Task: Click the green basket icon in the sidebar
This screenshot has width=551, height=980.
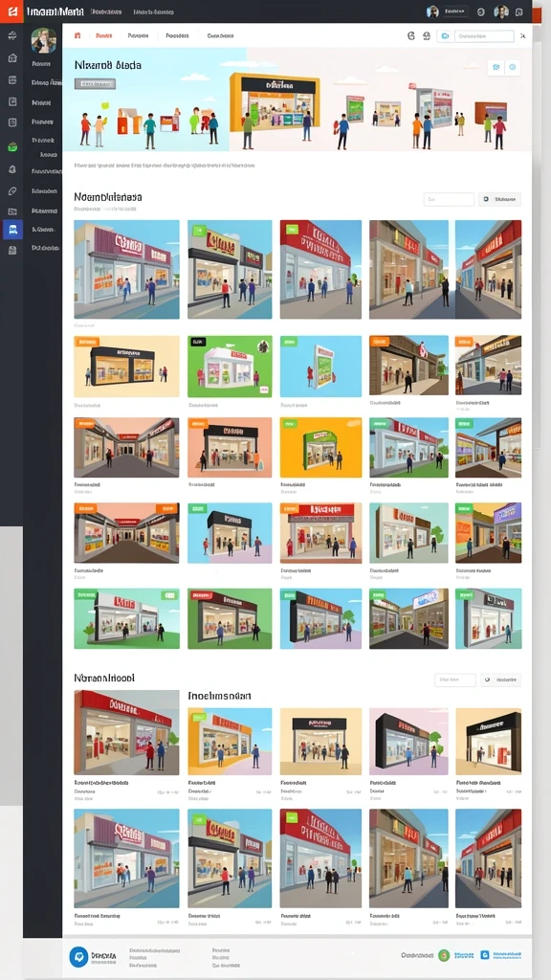Action: [x=11, y=147]
